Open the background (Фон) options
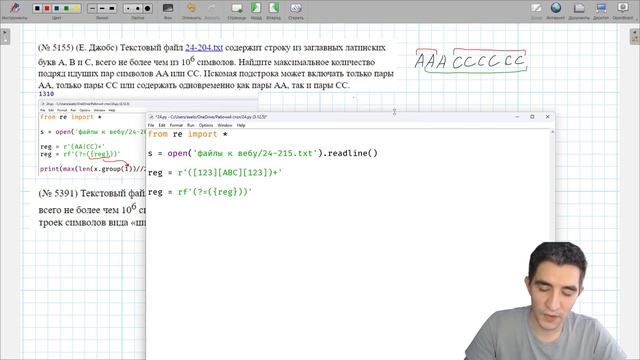 [x=168, y=8]
